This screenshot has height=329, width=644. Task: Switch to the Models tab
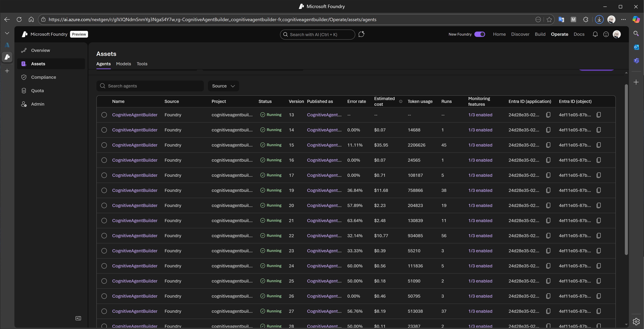click(123, 64)
